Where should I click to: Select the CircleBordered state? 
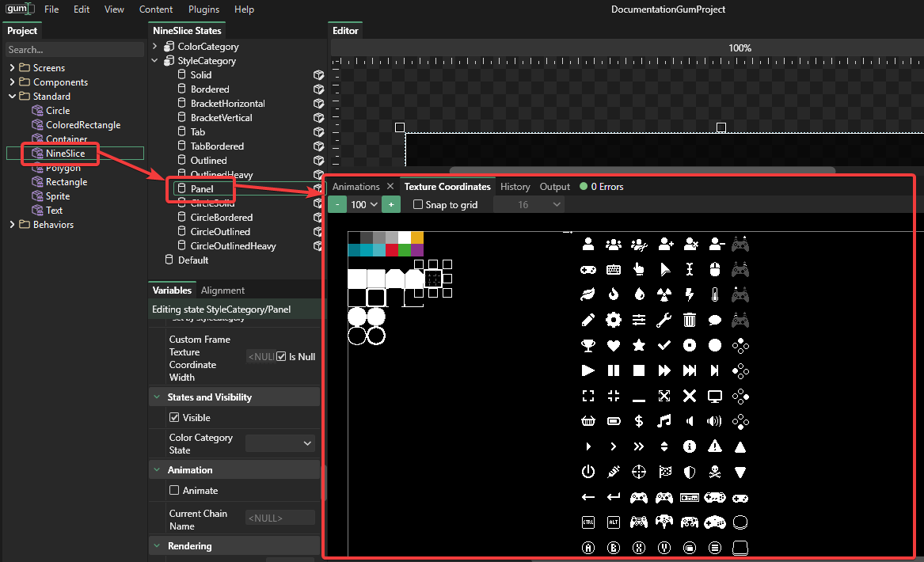222,218
